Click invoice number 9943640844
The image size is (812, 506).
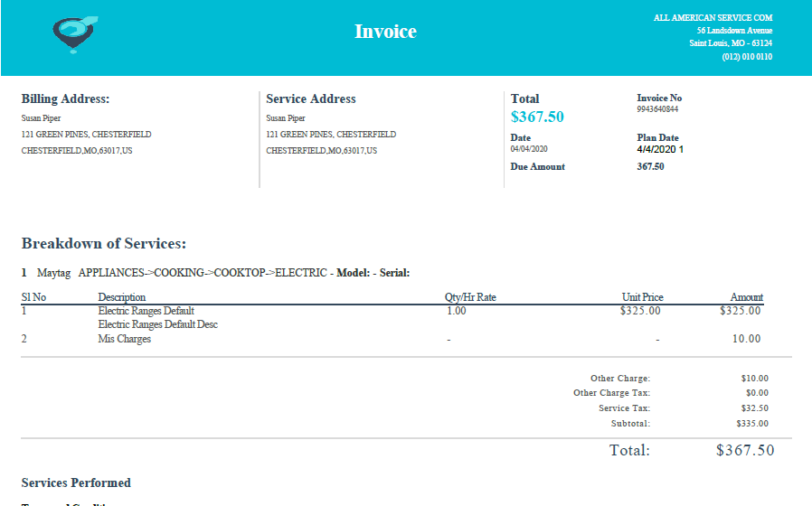click(x=657, y=109)
